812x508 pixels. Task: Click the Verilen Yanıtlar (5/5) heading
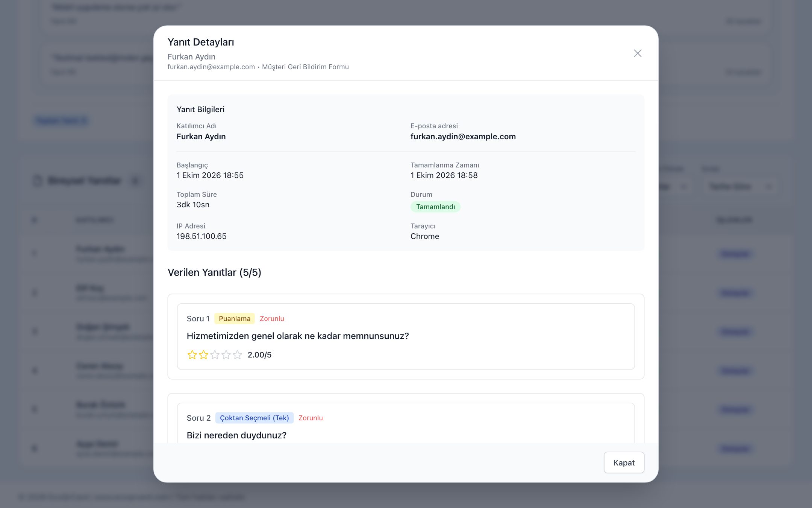point(214,272)
